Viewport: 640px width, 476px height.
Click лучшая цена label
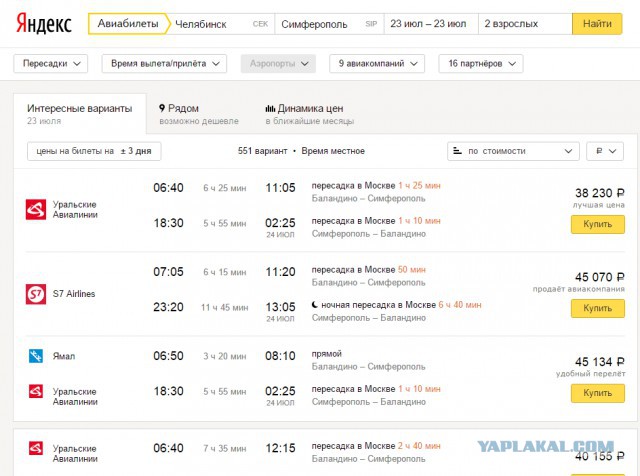(598, 205)
